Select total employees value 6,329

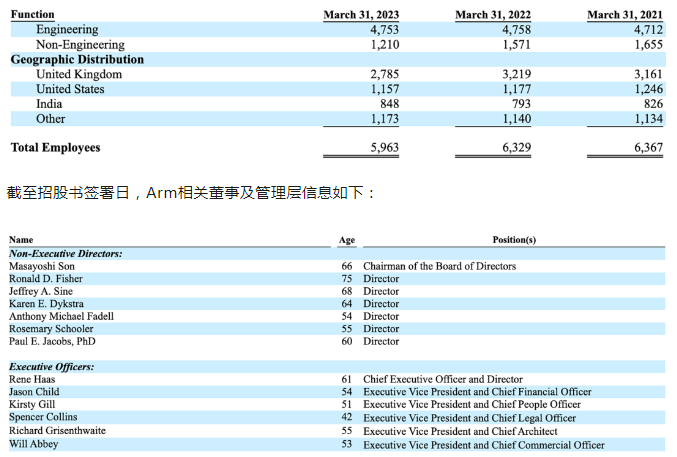[516, 148]
